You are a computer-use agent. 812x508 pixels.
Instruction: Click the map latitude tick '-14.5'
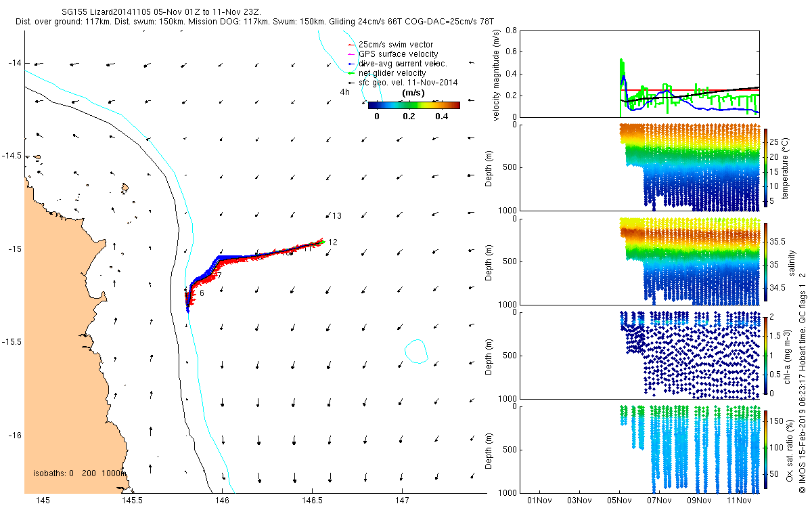[12, 156]
